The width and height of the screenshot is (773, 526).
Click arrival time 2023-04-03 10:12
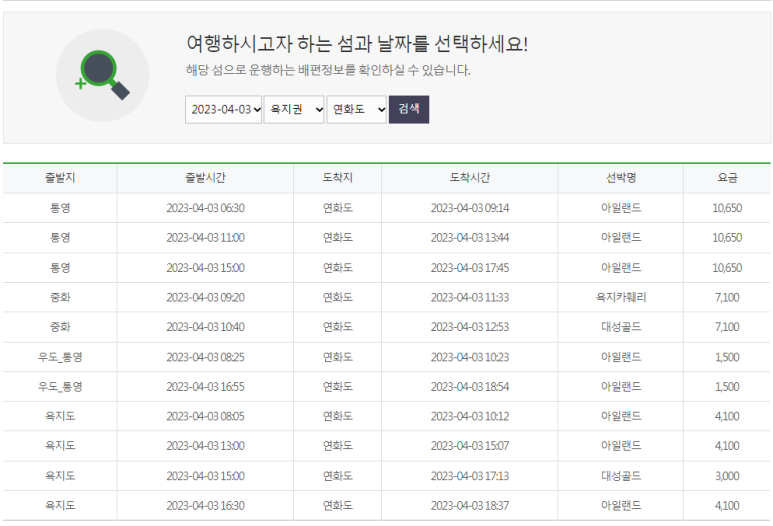tap(469, 416)
